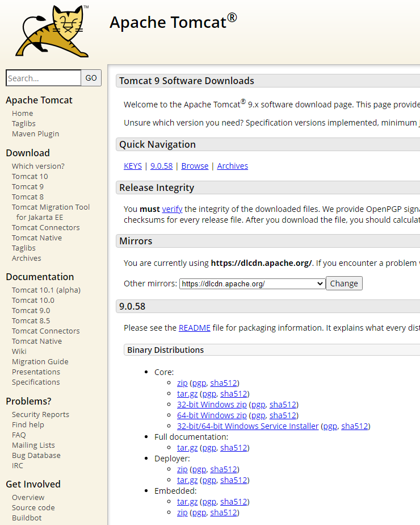Open Taglibs under Apache Tomcat section
The height and width of the screenshot is (525, 420).
pyautogui.click(x=24, y=123)
